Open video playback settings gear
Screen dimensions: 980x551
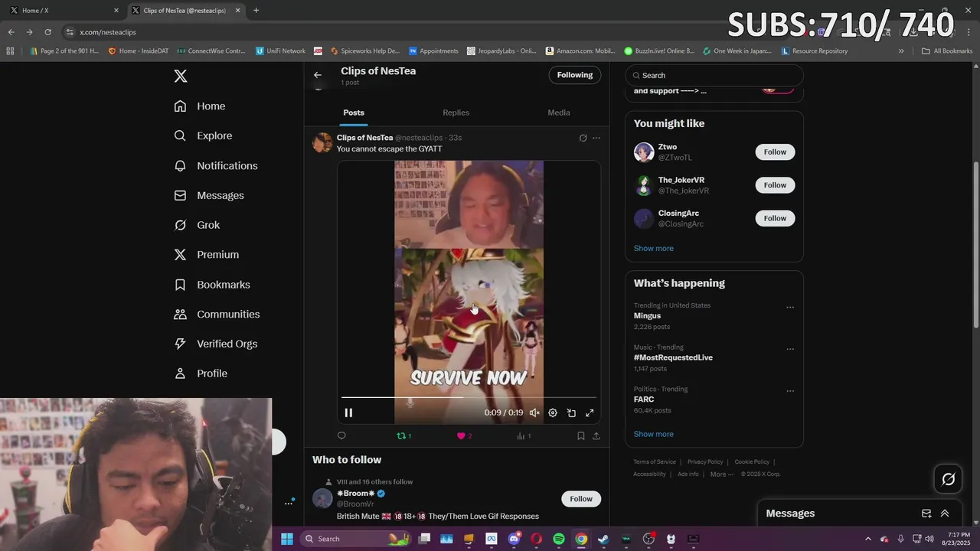coord(553,412)
